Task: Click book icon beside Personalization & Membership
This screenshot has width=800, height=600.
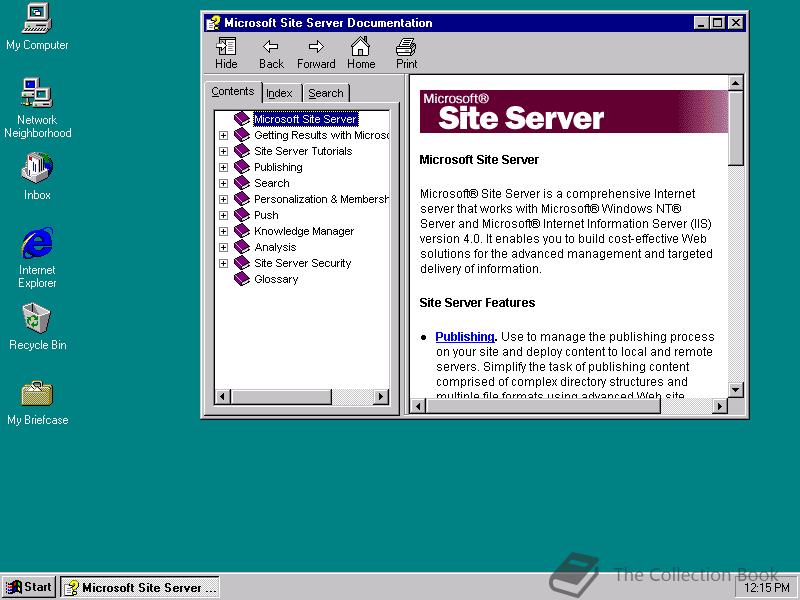Action: (x=242, y=199)
